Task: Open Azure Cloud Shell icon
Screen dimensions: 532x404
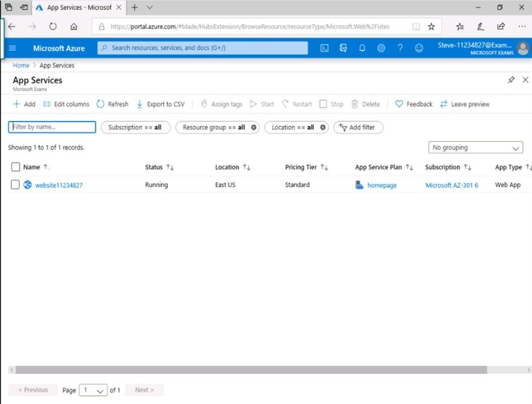Action: (324, 48)
